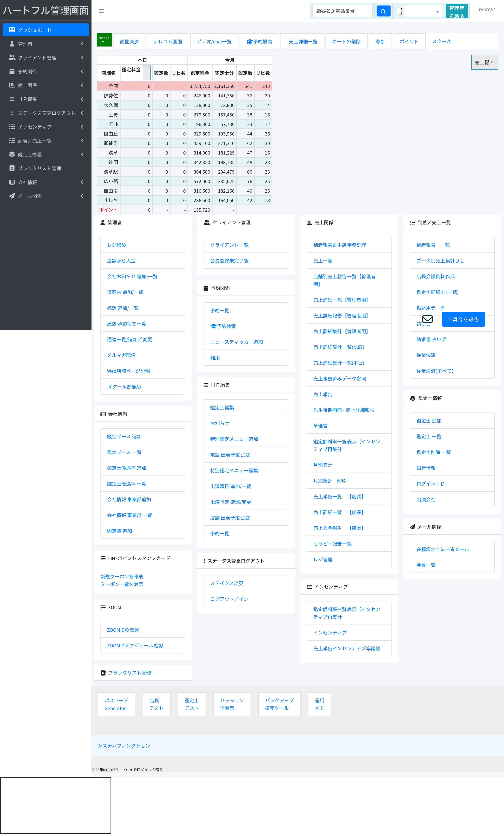Toggle the checkbox beside the header dropdown
This screenshot has height=836, width=504.
point(400,11)
